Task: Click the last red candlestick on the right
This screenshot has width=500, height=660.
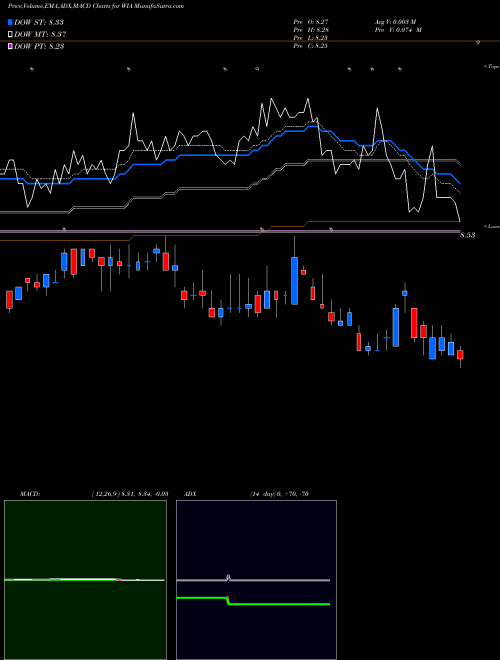Action: point(460,354)
